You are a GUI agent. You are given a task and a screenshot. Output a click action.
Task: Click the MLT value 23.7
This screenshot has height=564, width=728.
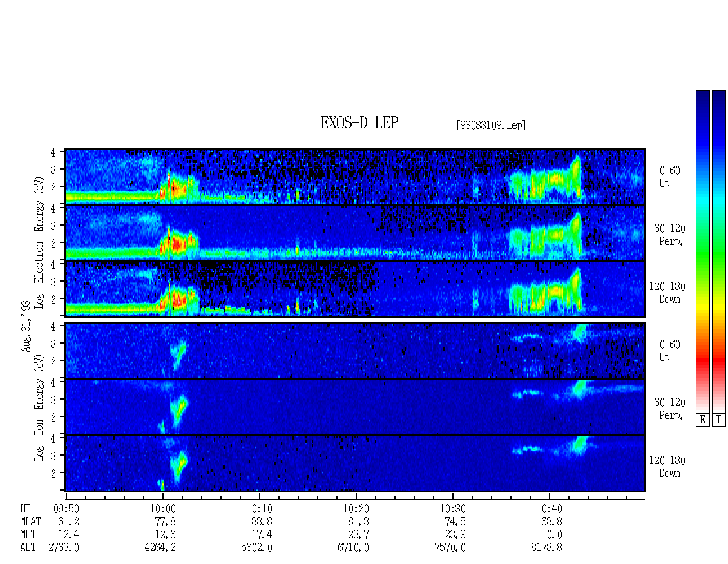[358, 535]
